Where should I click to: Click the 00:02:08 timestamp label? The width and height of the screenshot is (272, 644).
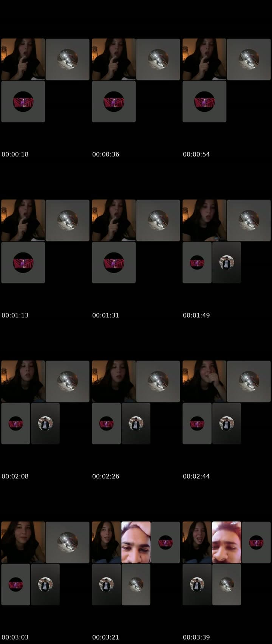[15, 476]
